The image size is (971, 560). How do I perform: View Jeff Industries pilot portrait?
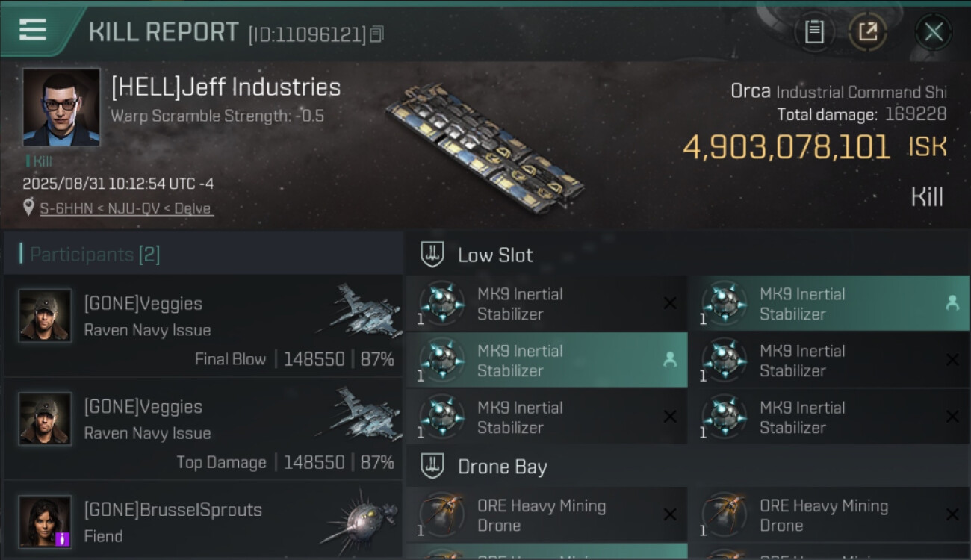point(61,107)
